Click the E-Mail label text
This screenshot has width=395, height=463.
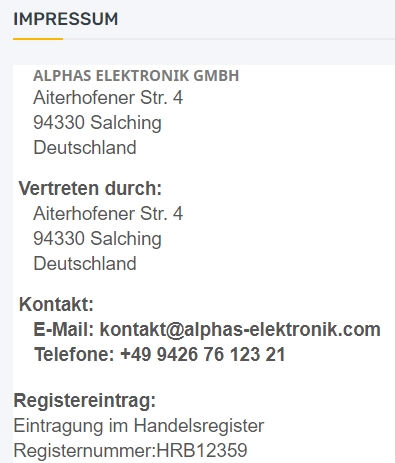point(64,329)
